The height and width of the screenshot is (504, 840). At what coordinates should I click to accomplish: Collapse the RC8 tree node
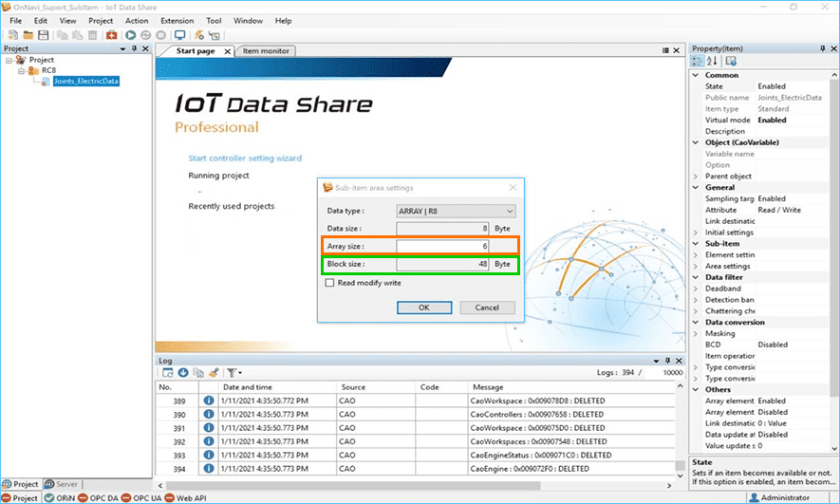coord(22,70)
